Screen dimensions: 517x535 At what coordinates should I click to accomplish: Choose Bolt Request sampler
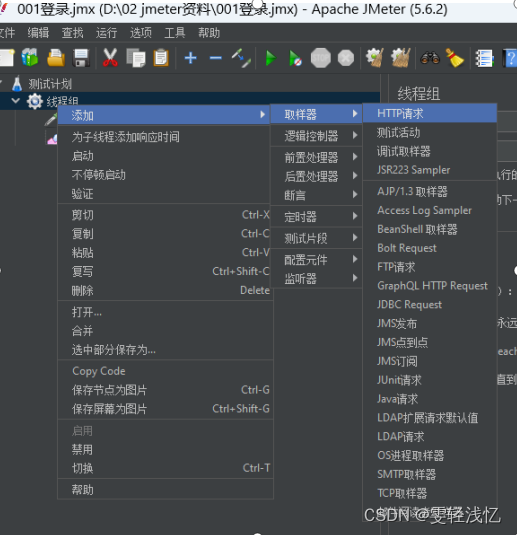(430, 248)
